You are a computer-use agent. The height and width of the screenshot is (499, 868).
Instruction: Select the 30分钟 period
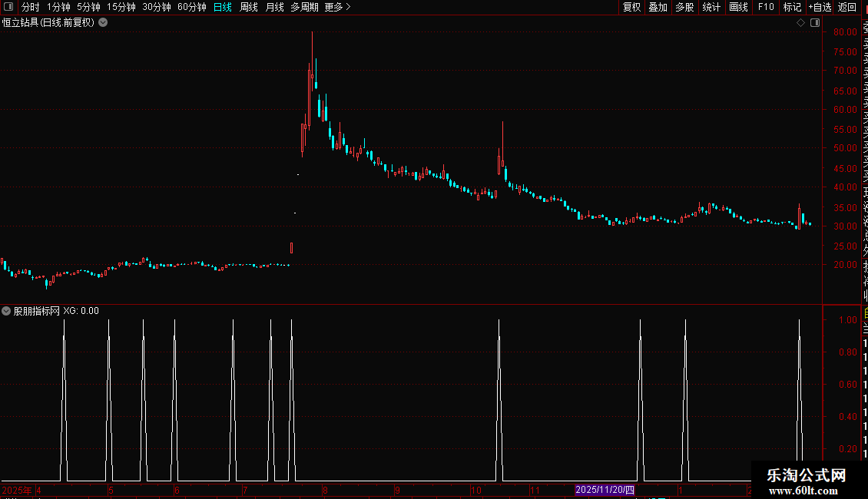[157, 7]
